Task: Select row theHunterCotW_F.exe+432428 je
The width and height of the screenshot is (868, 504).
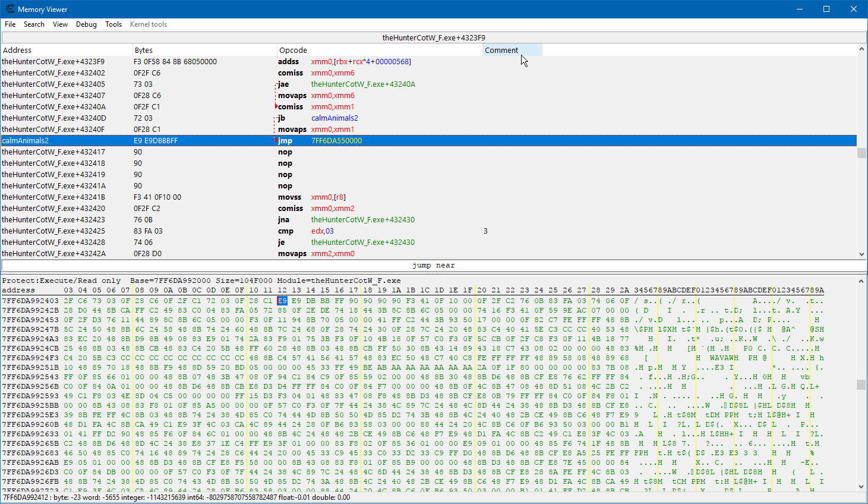Action: tap(428, 242)
